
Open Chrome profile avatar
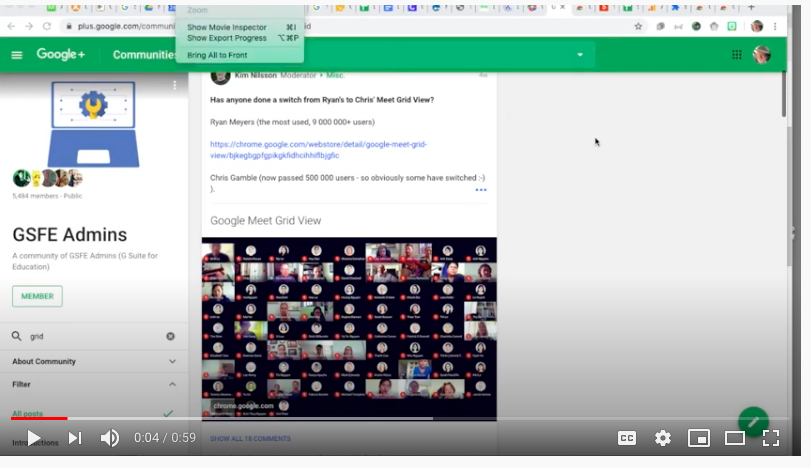pos(757,26)
